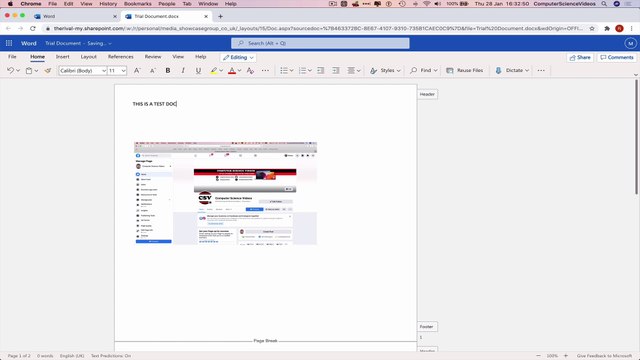
Task: Open macOS Spotlight search icon
Action: (x=604, y=4)
